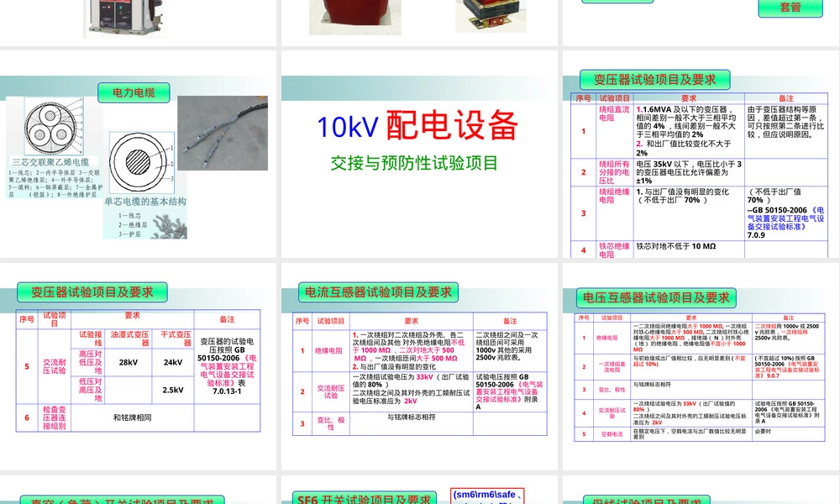Click 交流耐压试验 in the 电流互感器 table
The height and width of the screenshot is (504, 840).
click(330, 391)
